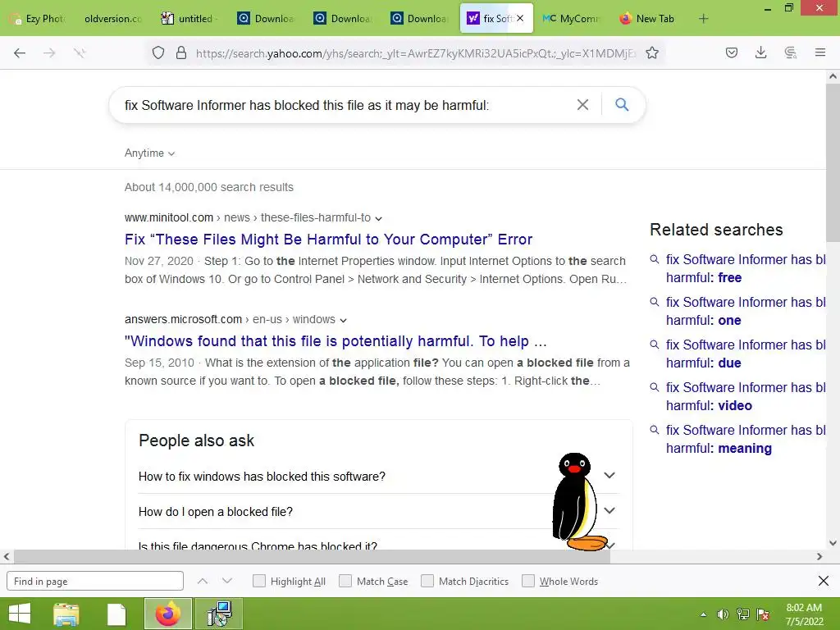Open related search ending 'free'
Viewport: 840px width, 630px height.
click(745, 268)
